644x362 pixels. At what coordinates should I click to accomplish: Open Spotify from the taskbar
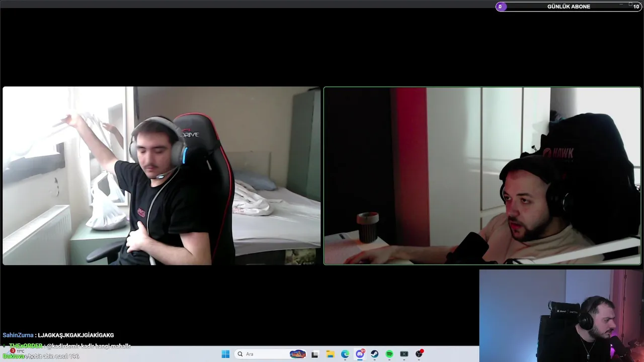[x=389, y=354]
